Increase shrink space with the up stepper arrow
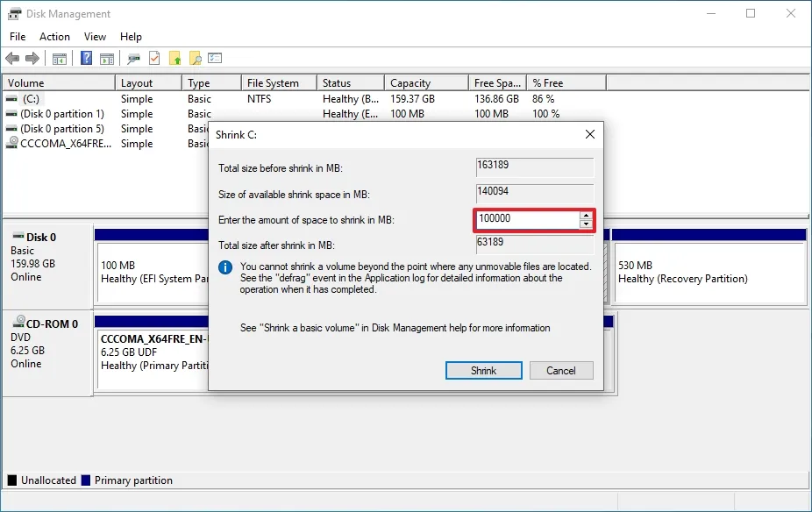The width and height of the screenshot is (812, 512). 586,216
